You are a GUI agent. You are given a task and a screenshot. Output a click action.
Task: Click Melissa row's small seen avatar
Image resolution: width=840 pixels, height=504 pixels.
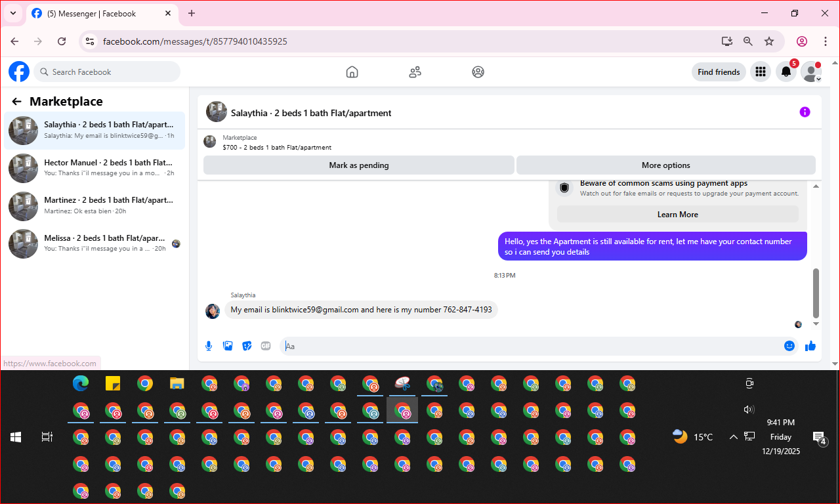(176, 243)
